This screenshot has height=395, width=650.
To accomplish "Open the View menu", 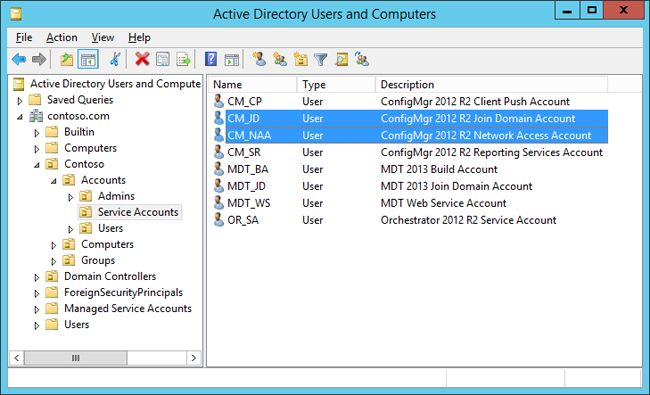I will [x=102, y=37].
